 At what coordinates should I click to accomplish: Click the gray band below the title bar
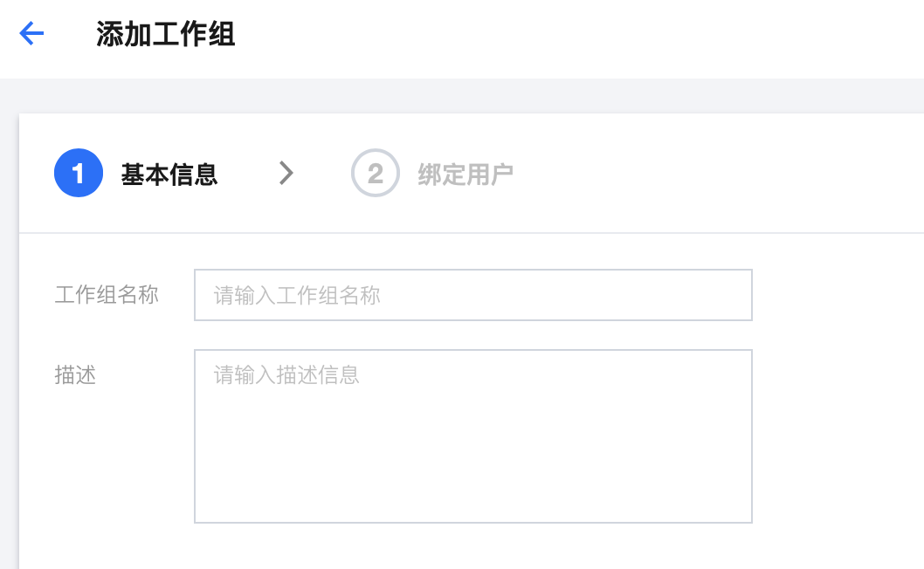[x=462, y=96]
